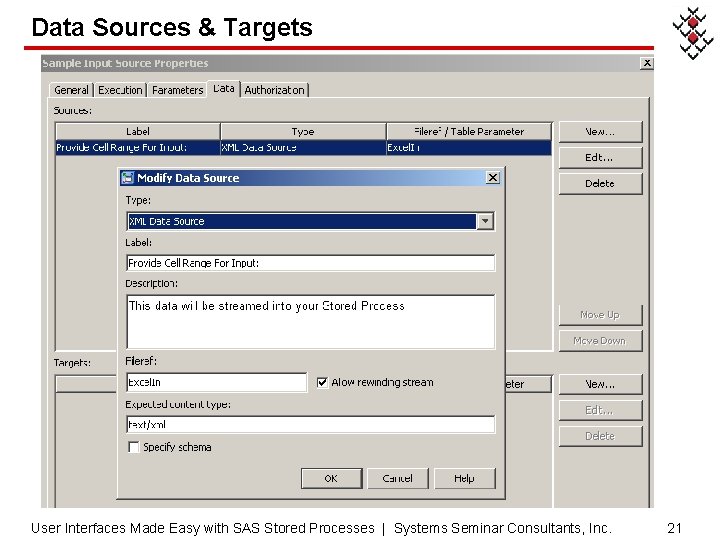
Task: Click the Move Up button
Action: pos(600,315)
